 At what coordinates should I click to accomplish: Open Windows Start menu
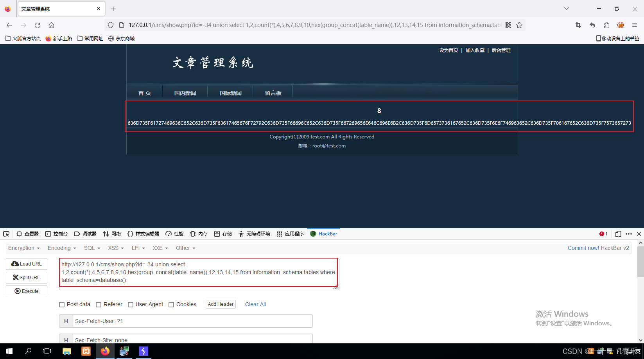9,351
